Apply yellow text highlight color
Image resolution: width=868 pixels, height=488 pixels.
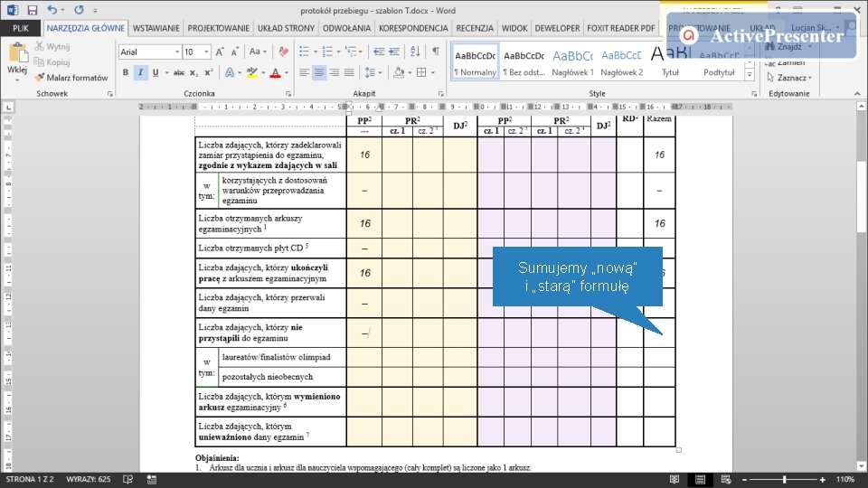click(252, 72)
